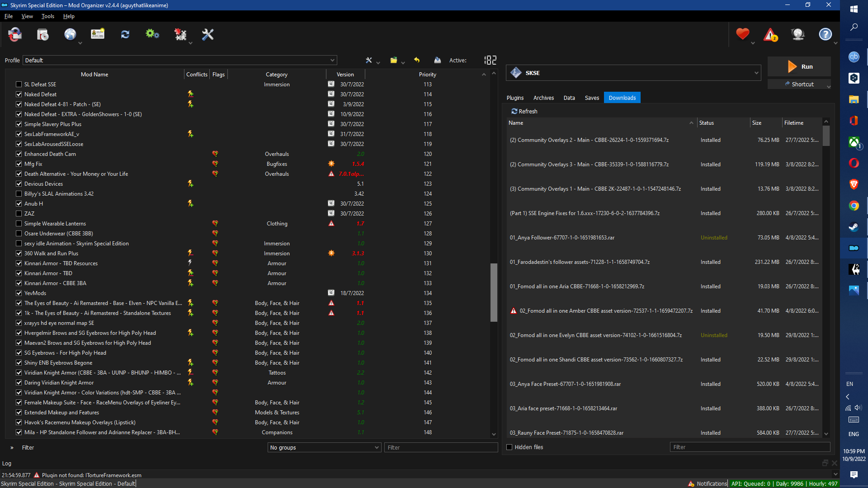
Task: Switch to the Plugins tab
Action: coord(515,98)
